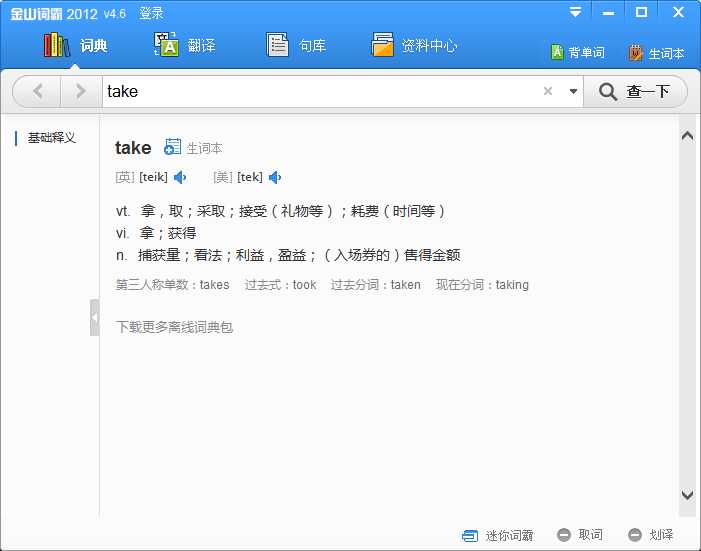Click the vt. definition line
Viewport: 701px width, 551px height.
click(280, 211)
